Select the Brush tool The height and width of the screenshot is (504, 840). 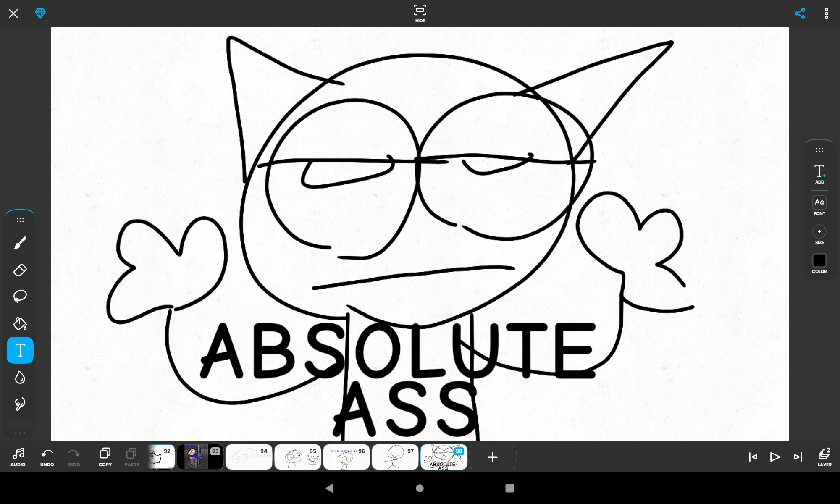(x=20, y=242)
